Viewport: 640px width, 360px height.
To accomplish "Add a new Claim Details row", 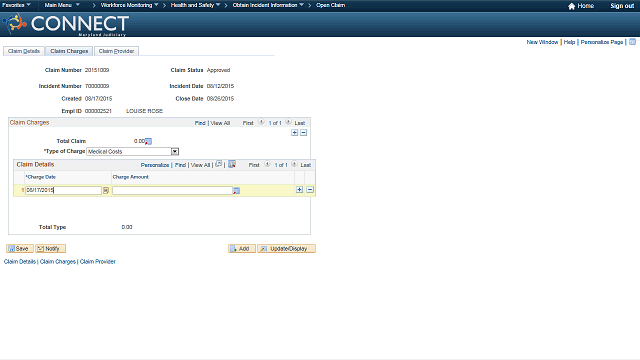I will tap(300, 190).
